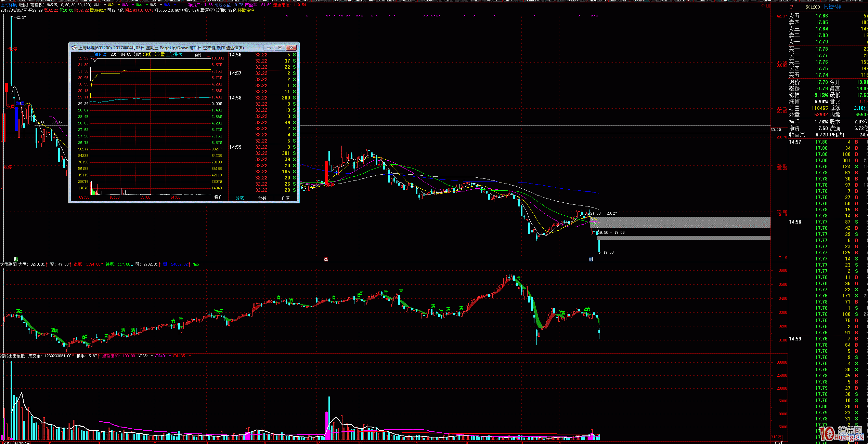Select the popup tick row with volume 301

pos(263,153)
